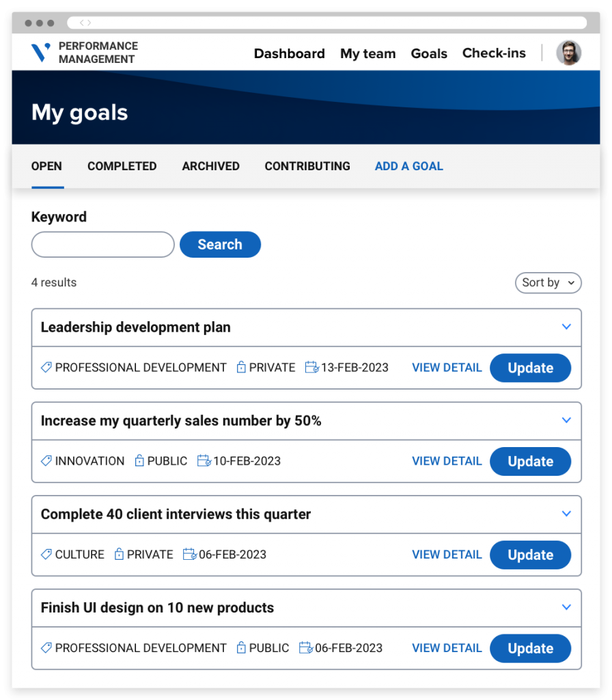Focus the Keyword input field
The height and width of the screenshot is (700, 612).
102,244
